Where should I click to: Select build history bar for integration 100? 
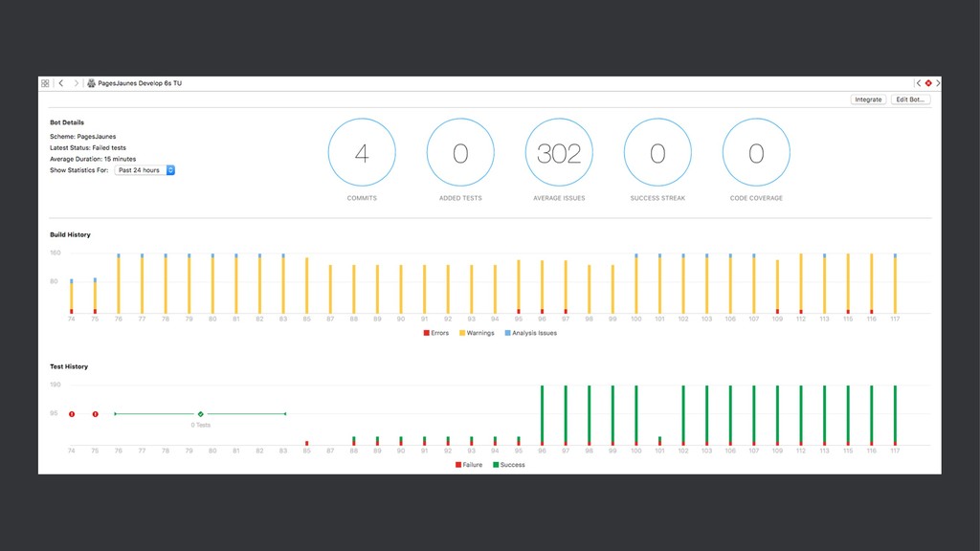636,283
